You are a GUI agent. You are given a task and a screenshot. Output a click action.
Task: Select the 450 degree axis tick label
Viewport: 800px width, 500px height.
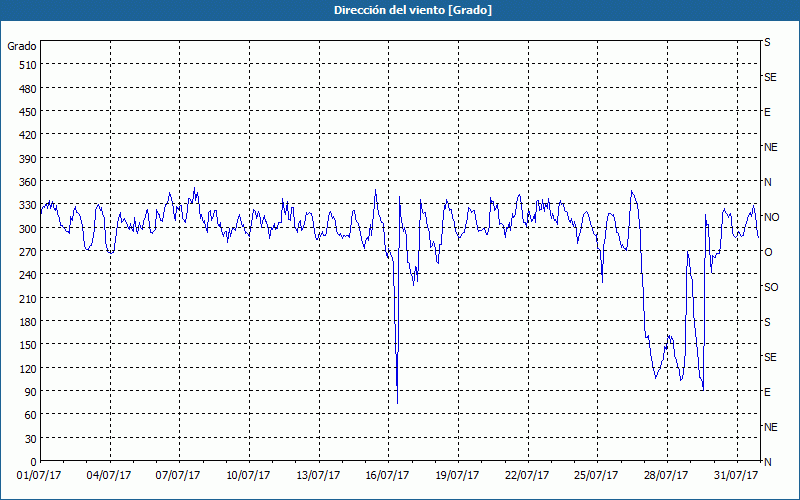pyautogui.click(x=28, y=112)
